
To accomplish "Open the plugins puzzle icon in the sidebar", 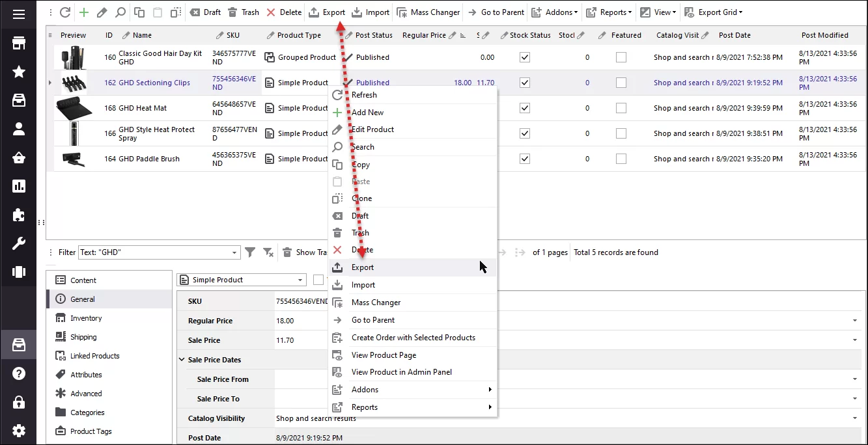I will coord(18,215).
